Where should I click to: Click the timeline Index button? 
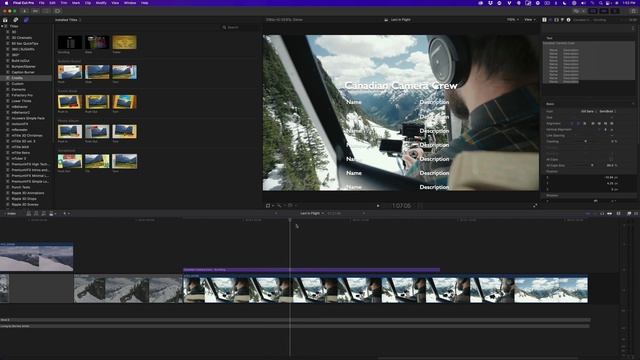tap(11, 213)
